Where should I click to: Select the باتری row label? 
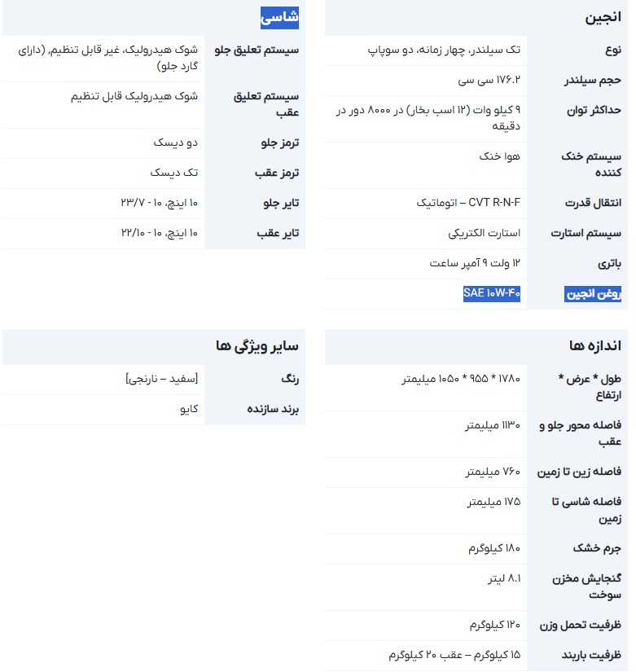pos(606,263)
